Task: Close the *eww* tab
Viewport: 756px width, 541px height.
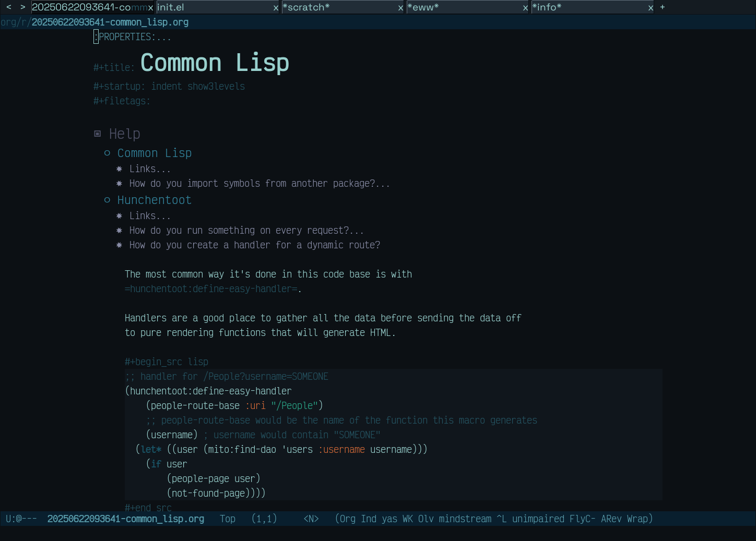Action: tap(525, 8)
